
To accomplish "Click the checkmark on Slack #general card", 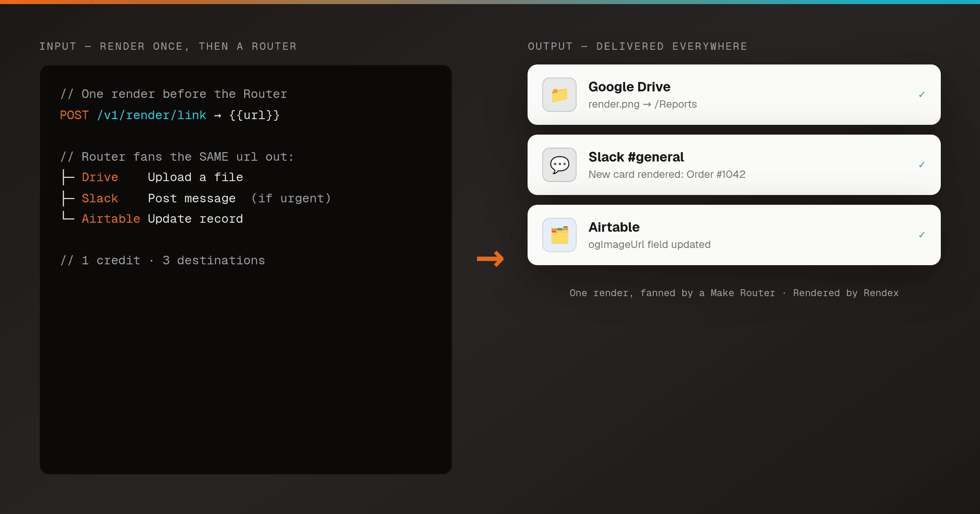I will point(922,165).
